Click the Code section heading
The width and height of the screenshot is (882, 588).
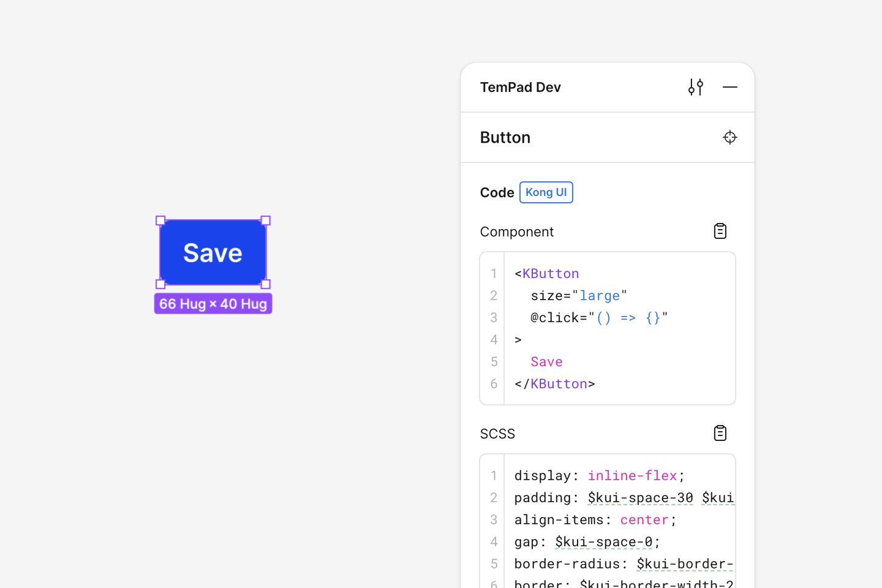497,192
